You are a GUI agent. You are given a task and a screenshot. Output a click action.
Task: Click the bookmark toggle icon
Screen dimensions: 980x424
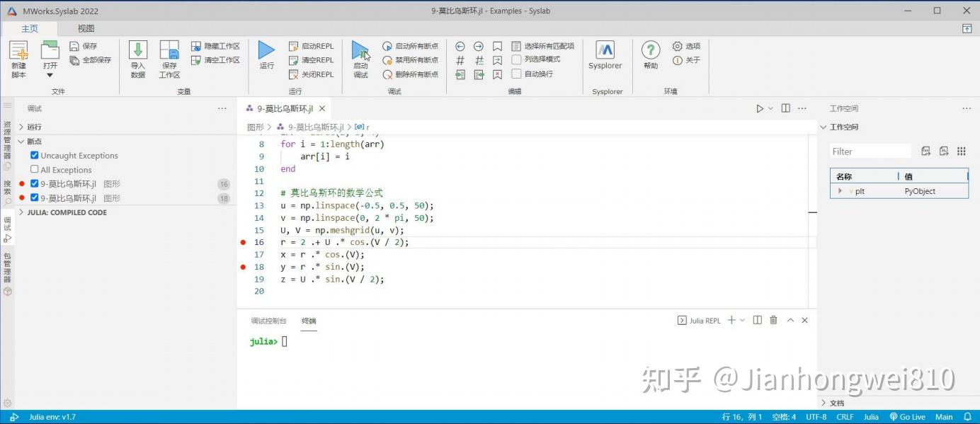coord(498,46)
